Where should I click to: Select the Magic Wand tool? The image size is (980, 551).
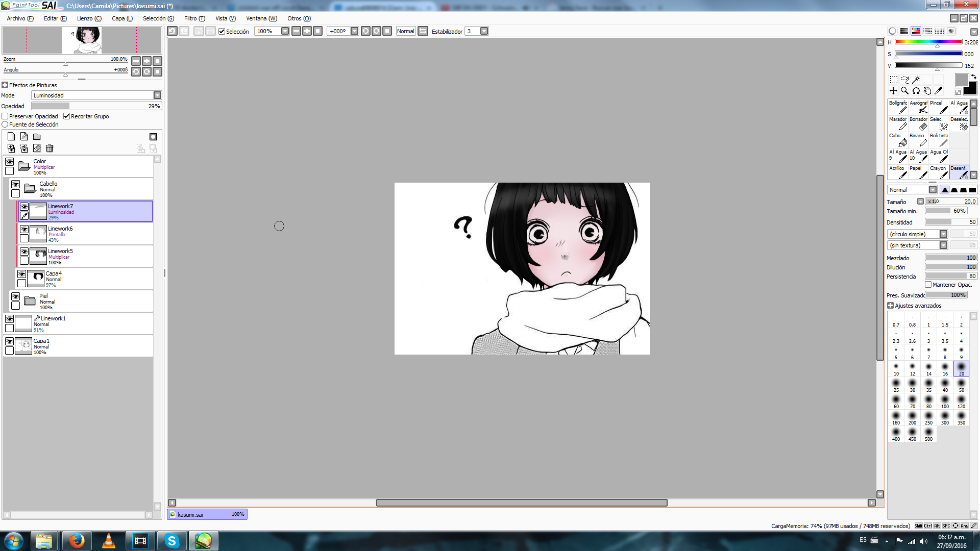pyautogui.click(x=916, y=80)
